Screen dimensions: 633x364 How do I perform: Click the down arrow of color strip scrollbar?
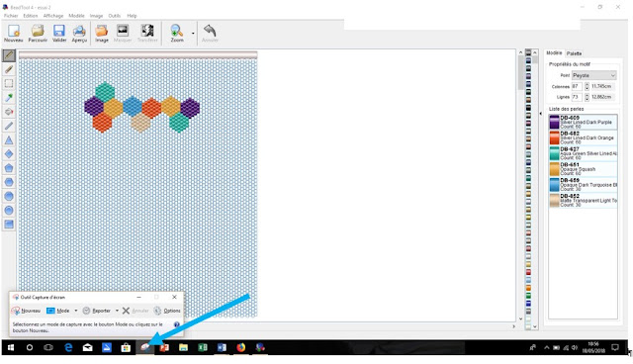(x=535, y=326)
